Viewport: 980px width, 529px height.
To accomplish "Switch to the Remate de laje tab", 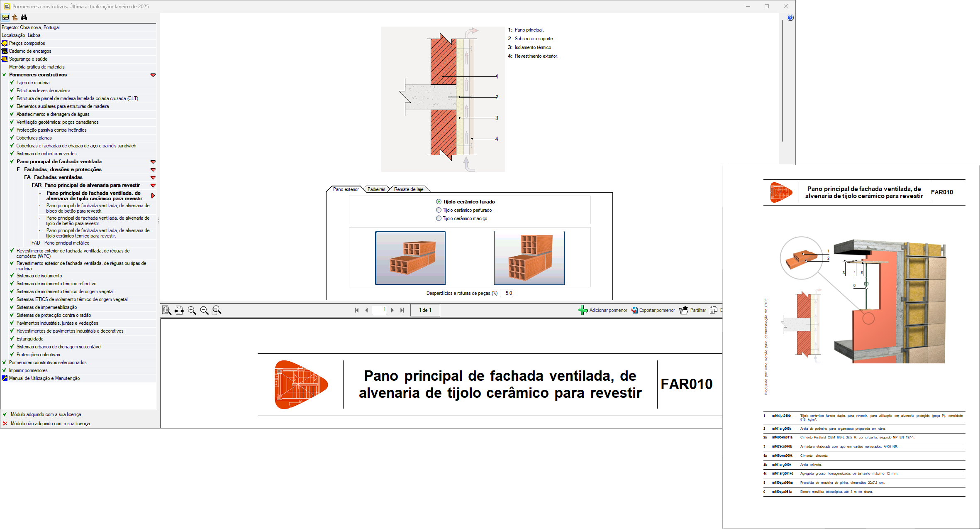I will click(x=408, y=189).
